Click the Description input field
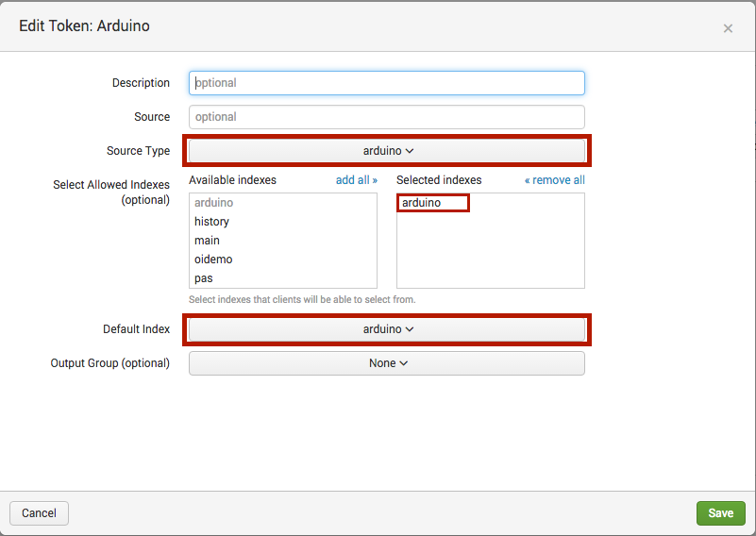 pos(387,83)
